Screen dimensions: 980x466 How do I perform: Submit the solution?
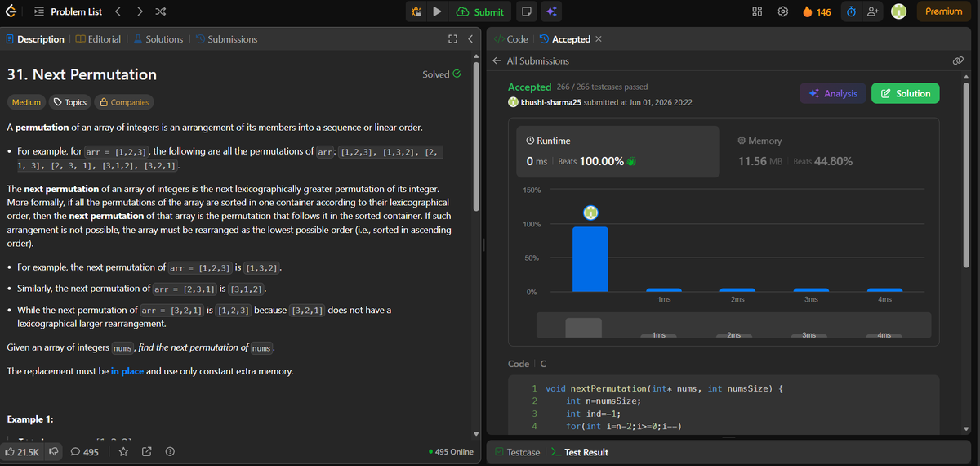[x=481, y=11]
